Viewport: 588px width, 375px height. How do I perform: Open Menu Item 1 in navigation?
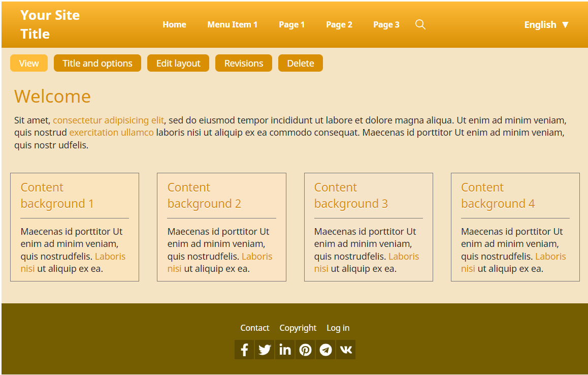[232, 24]
